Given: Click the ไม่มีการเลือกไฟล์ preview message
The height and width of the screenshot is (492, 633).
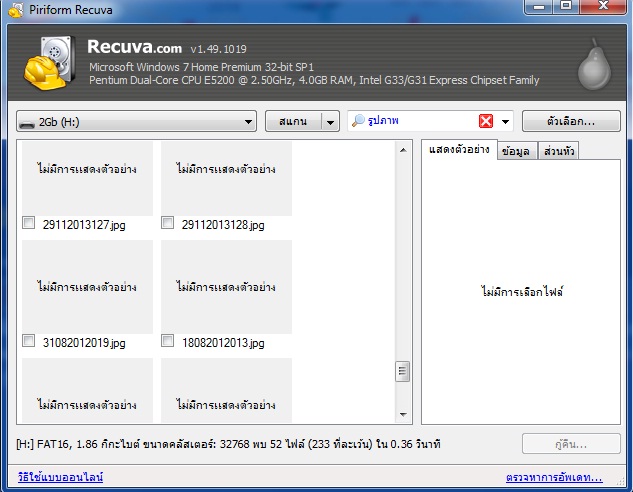Looking at the screenshot, I should click(x=522, y=291).
